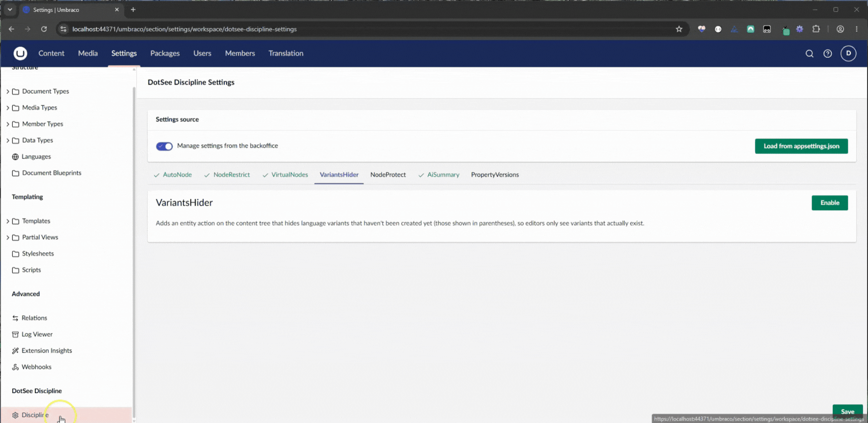Open Webhooks item
Screen dimensions: 868x423
pyautogui.click(x=37, y=367)
